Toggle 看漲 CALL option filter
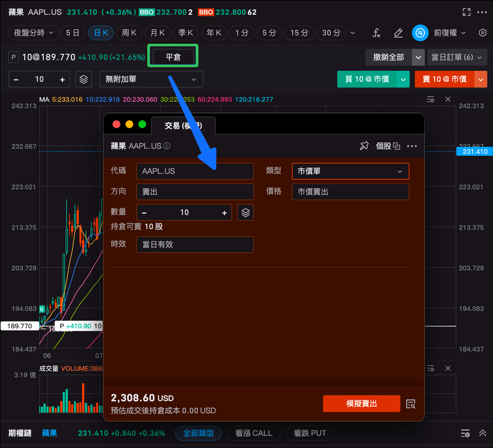Screen dimensions: 493x448 click(254, 433)
